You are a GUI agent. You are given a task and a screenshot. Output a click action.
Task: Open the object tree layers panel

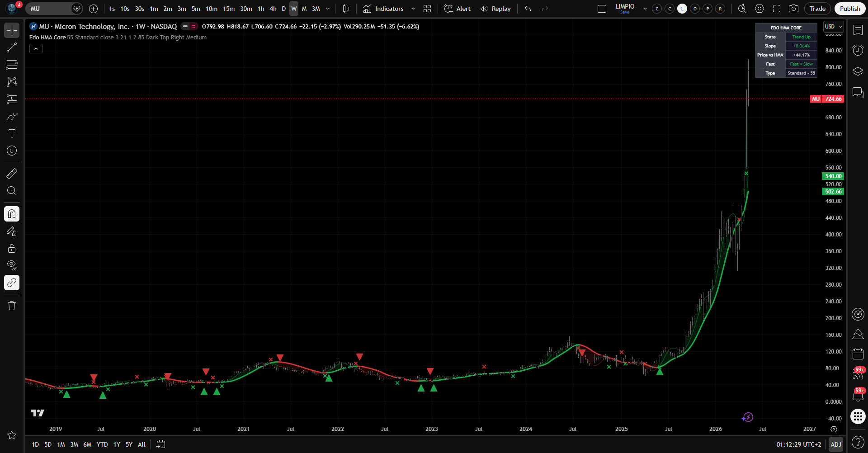tap(858, 71)
